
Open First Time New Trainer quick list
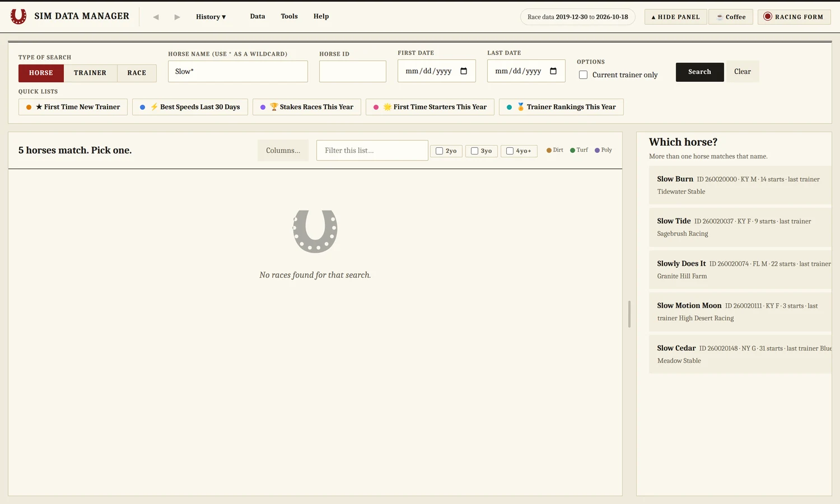point(73,107)
